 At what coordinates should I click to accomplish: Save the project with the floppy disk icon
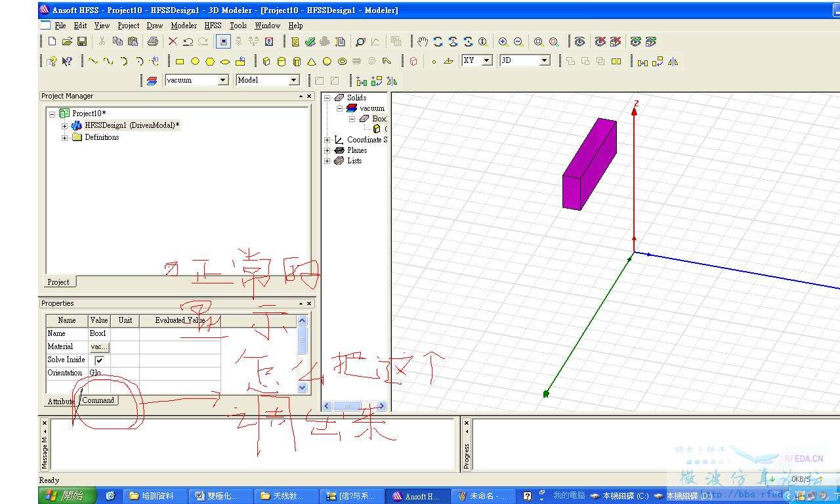pyautogui.click(x=82, y=41)
